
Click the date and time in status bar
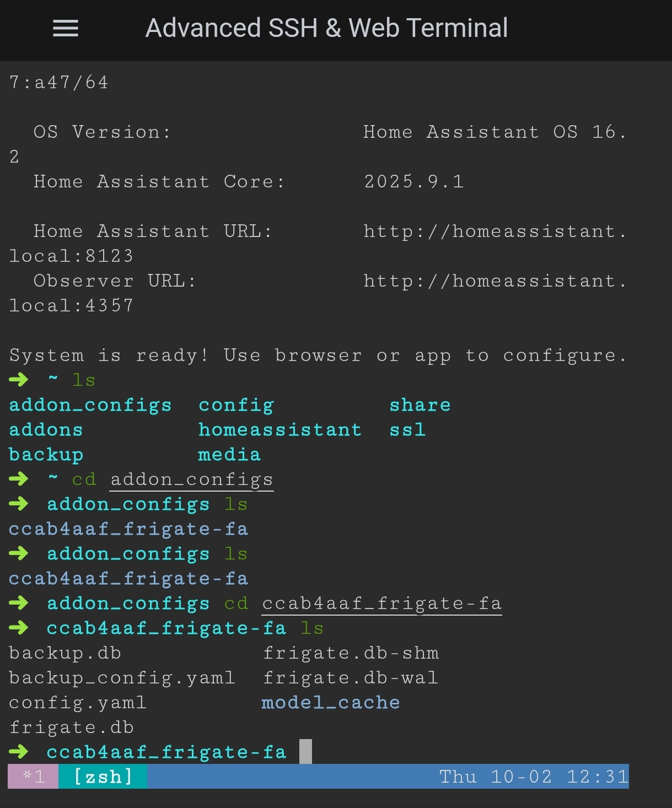click(x=534, y=777)
